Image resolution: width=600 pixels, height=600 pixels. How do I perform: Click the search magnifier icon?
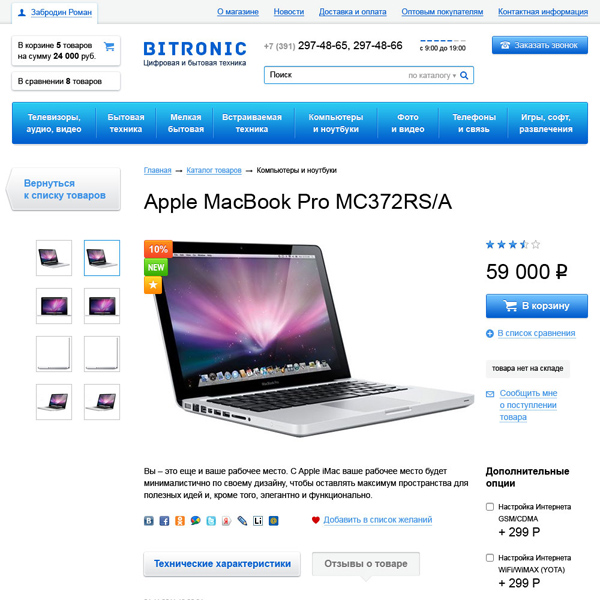tap(464, 75)
